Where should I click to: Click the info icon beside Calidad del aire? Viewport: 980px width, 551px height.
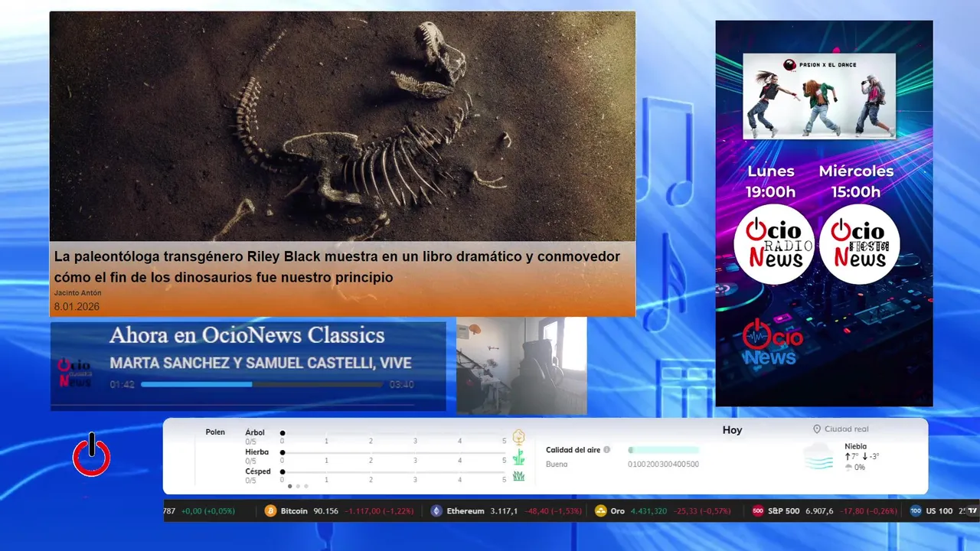point(607,450)
